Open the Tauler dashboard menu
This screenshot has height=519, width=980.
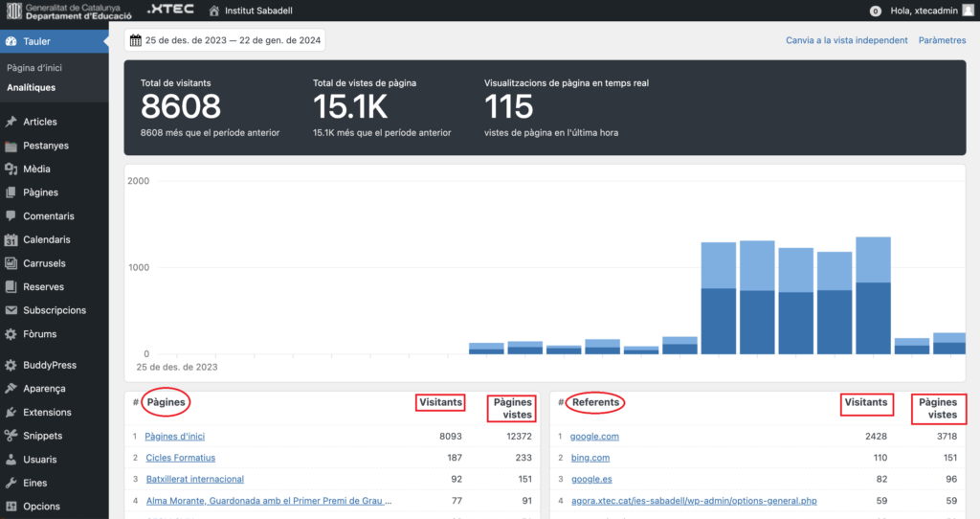tap(38, 41)
